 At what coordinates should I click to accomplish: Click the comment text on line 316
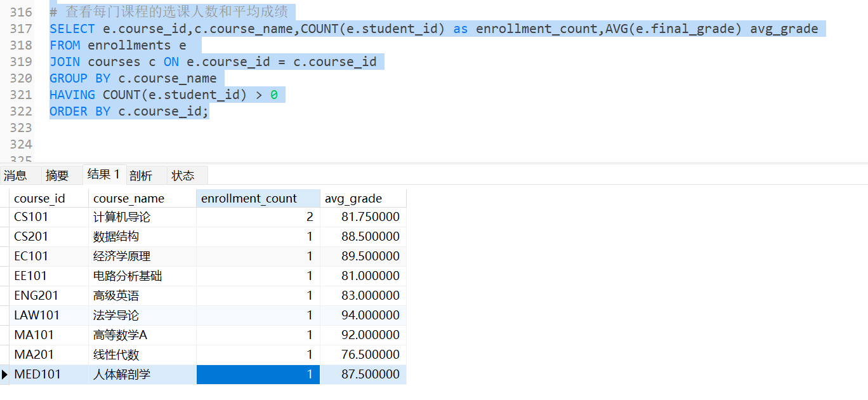[x=169, y=12]
